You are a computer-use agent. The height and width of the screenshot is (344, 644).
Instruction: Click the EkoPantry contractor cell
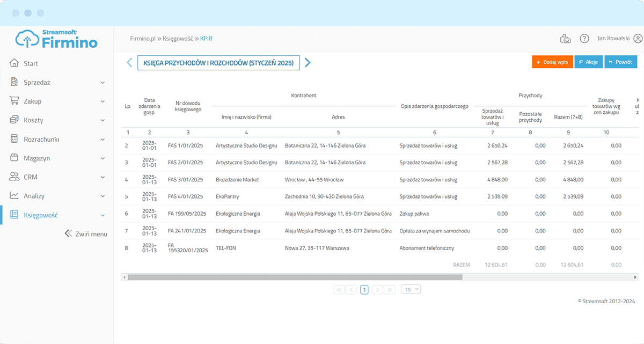228,197
